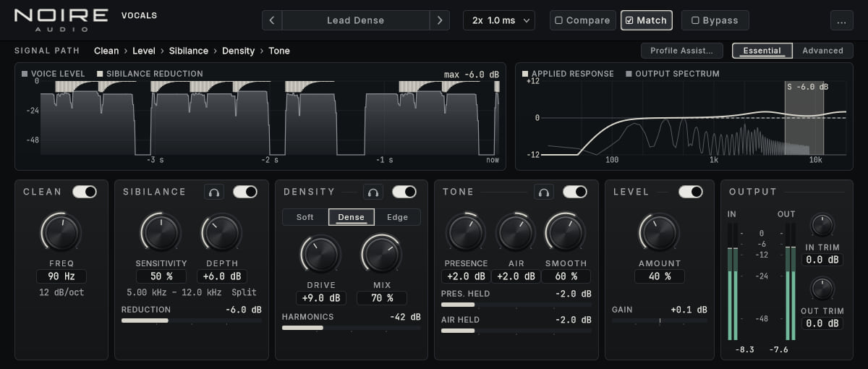Toggle the Tone module power switch
Image resolution: width=868 pixels, height=369 pixels.
(x=575, y=192)
